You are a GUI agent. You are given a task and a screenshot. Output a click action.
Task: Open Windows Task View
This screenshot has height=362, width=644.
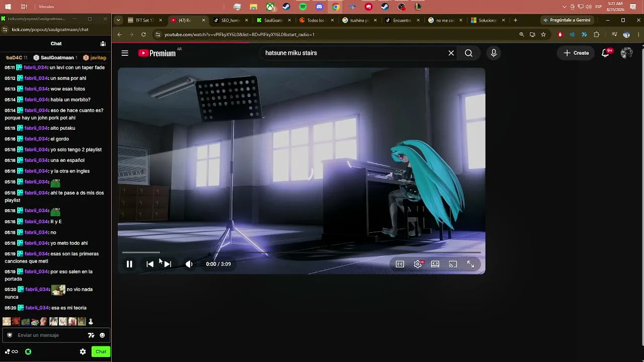point(24,7)
